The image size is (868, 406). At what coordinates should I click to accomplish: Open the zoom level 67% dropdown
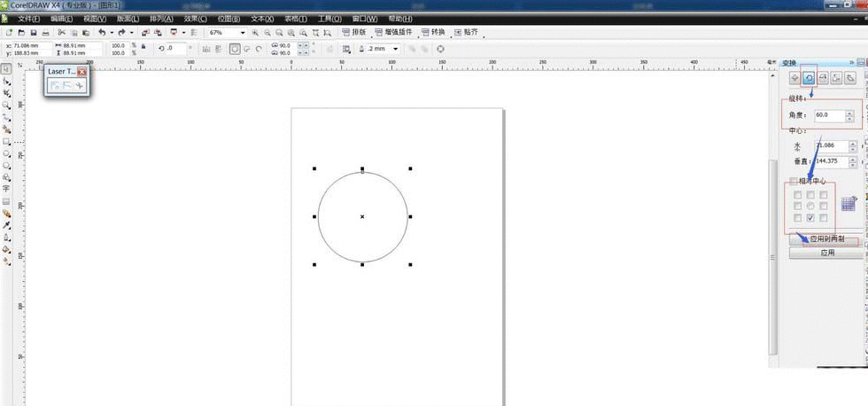[242, 33]
